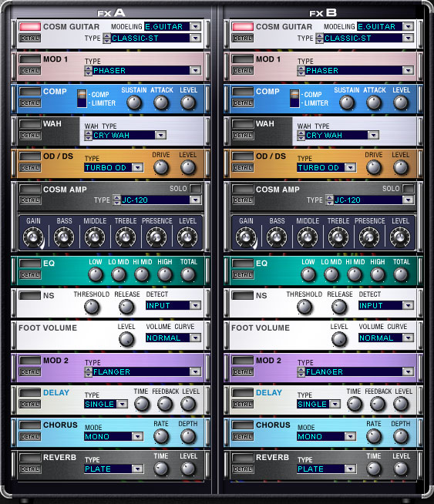Click the FX B COSM Amp Gain knob
Viewport: 434px width, 504px height.
pyautogui.click(x=246, y=237)
